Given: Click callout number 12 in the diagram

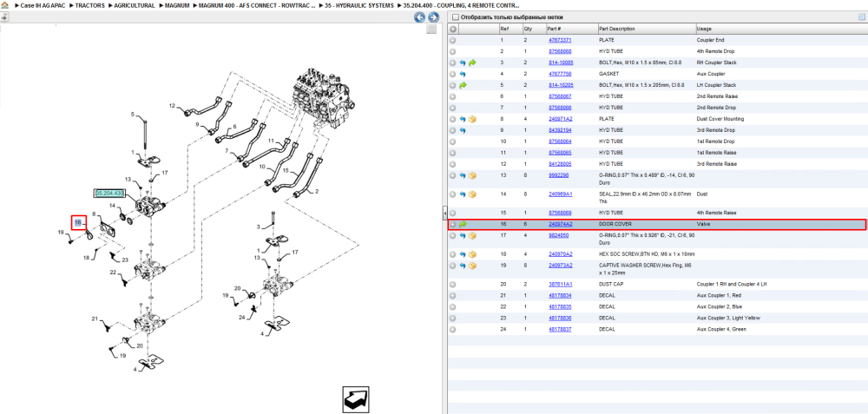Looking at the screenshot, I should (x=172, y=105).
